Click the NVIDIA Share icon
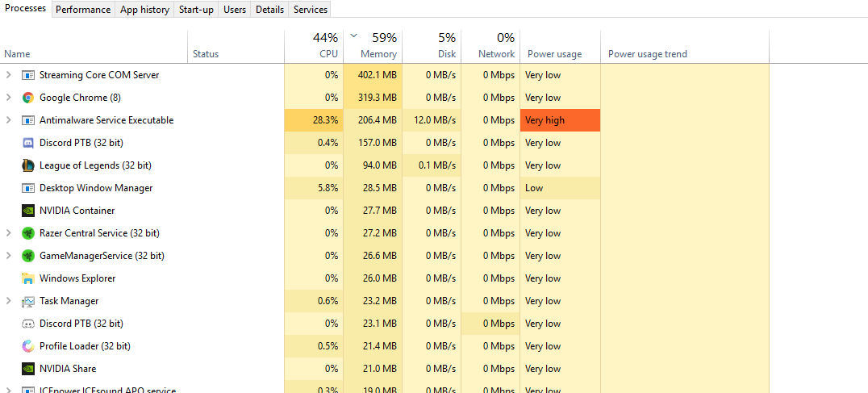Screen dimensions: 868x393 [x=28, y=369]
